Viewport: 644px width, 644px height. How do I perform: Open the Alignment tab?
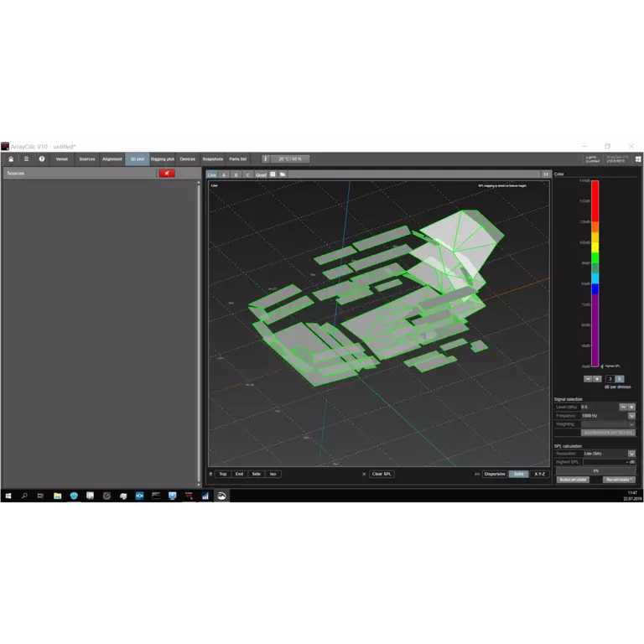click(112, 158)
